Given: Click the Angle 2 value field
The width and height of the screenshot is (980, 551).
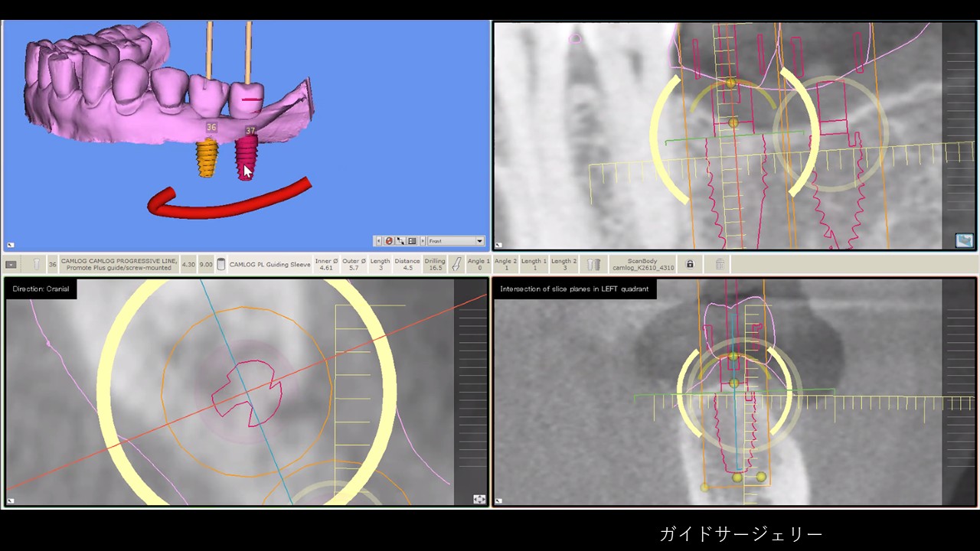Looking at the screenshot, I should [505, 265].
